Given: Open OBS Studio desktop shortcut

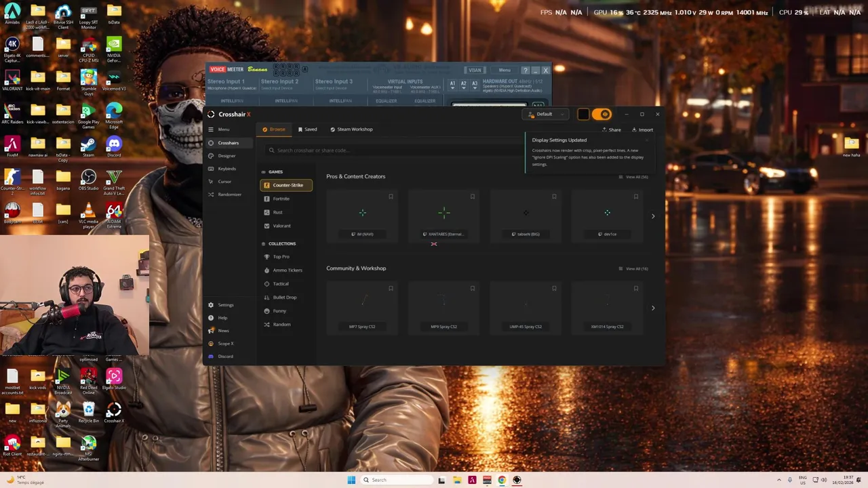Looking at the screenshot, I should pyautogui.click(x=88, y=180).
